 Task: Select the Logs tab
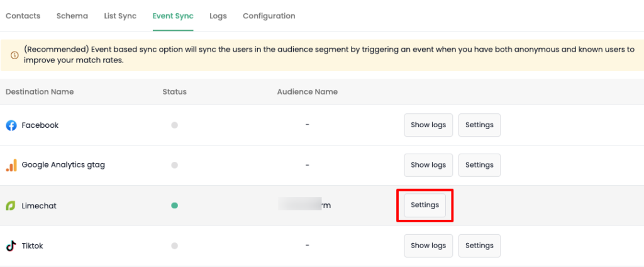coord(218,16)
